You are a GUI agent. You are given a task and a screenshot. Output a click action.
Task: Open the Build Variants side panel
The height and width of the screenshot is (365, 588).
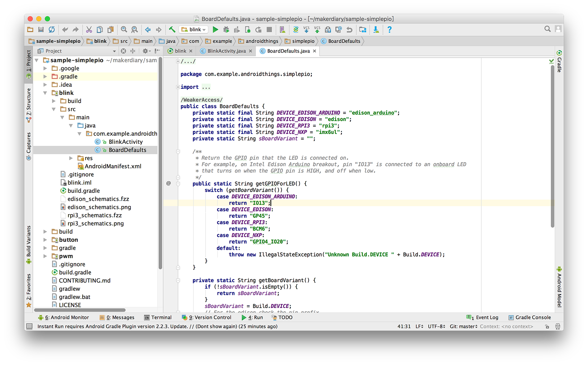coord(29,245)
